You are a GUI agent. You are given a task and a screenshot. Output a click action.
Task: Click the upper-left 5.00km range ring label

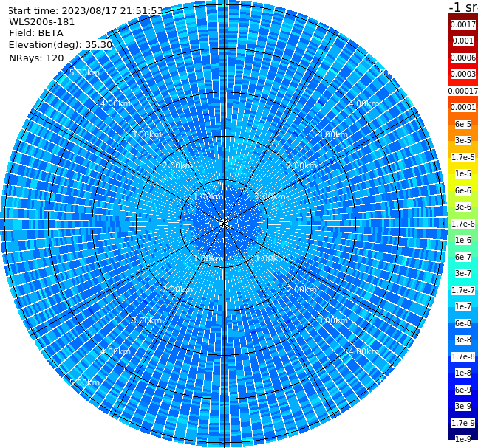(84, 72)
